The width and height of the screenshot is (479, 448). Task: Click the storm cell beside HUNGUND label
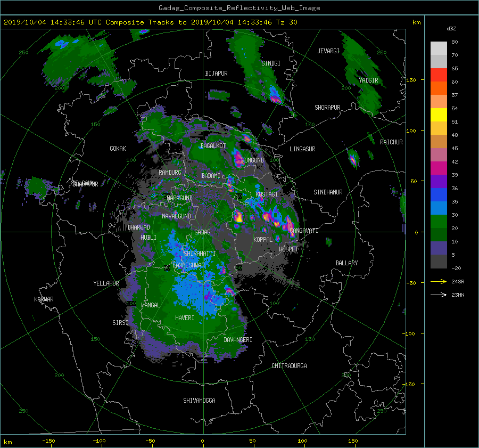tap(238, 158)
